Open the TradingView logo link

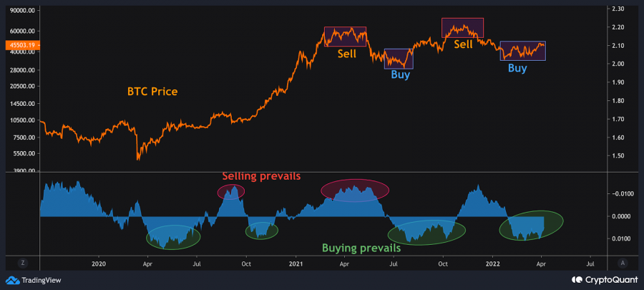click(x=34, y=280)
